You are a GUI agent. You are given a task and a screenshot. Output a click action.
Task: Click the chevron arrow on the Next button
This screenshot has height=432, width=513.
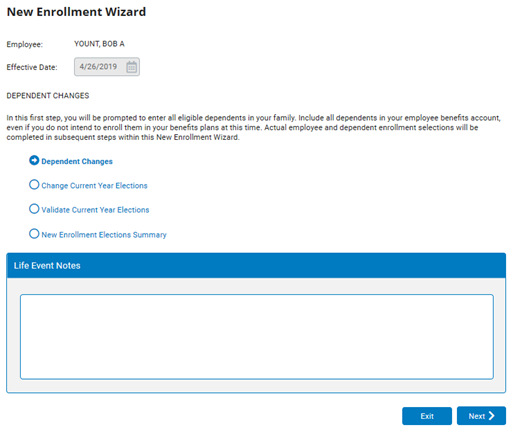(x=492, y=416)
